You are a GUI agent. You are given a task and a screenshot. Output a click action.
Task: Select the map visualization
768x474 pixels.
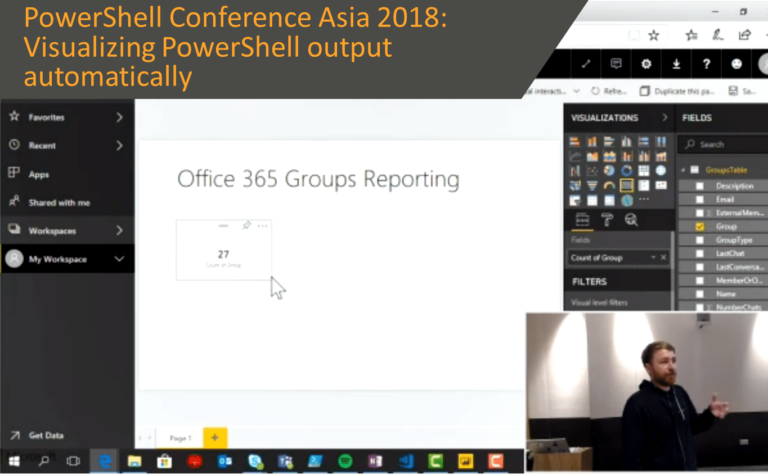pos(661,171)
